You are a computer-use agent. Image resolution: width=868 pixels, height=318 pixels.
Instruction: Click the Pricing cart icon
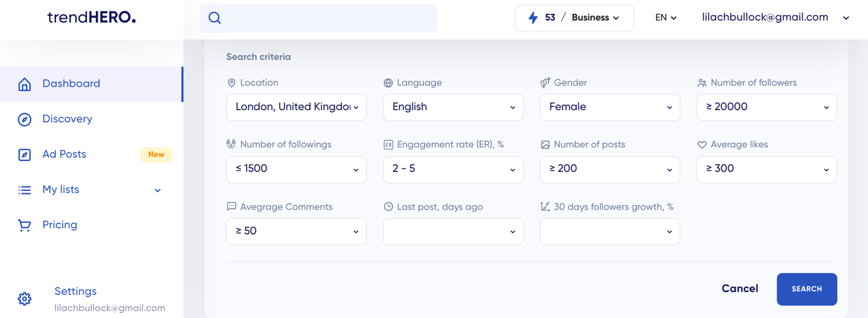[25, 225]
